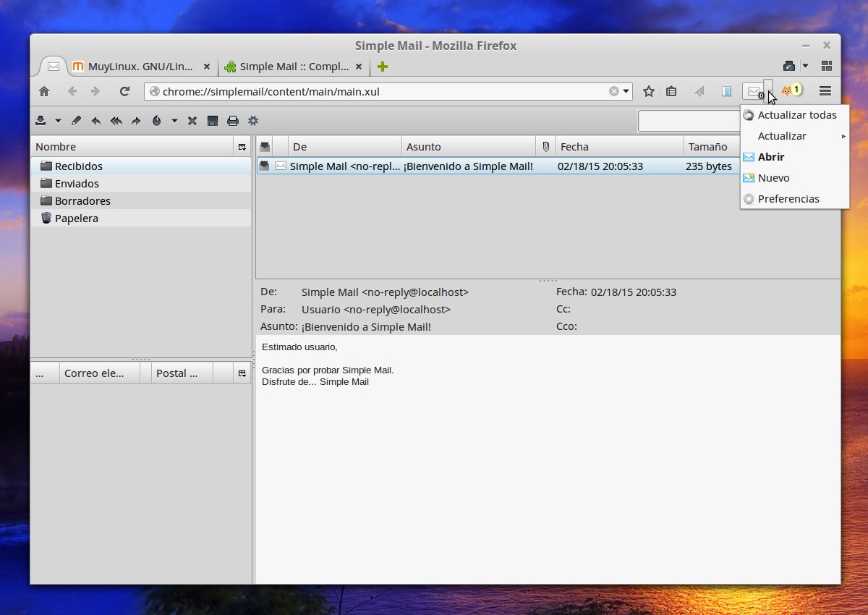Click the mail search input field
The height and width of the screenshot is (615, 868).
click(689, 121)
